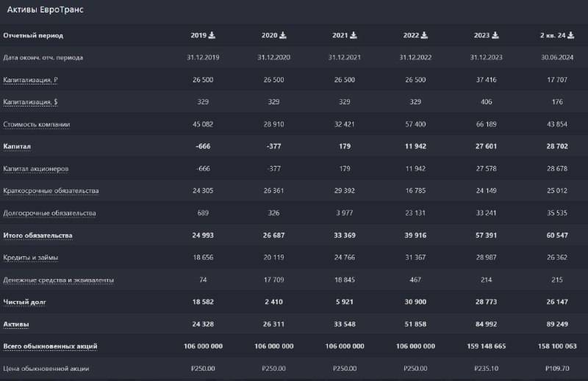Open the Долгосрочные обязательства row link
This screenshot has height=381, width=588.
(49, 213)
